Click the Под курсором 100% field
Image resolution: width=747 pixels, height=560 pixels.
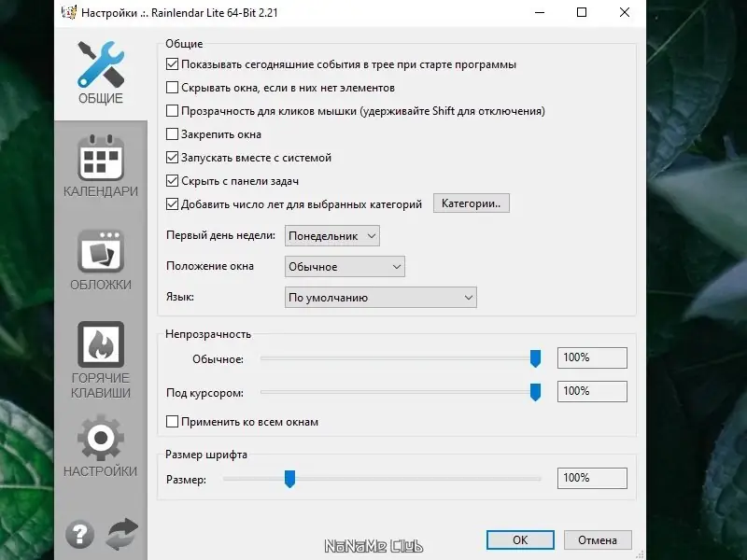click(x=592, y=391)
